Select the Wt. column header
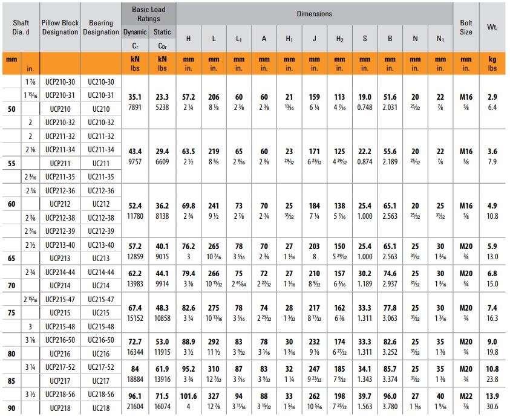The height and width of the screenshot is (420, 510). (492, 27)
